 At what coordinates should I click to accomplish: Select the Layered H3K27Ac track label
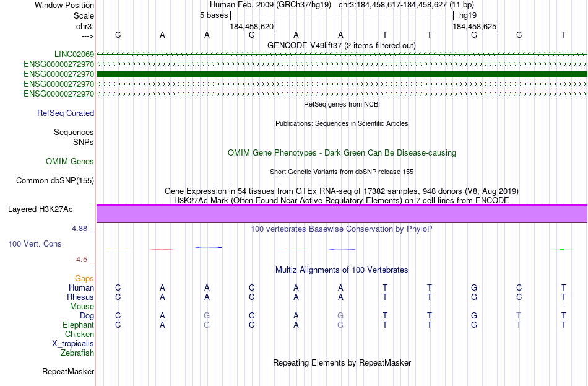(40, 209)
